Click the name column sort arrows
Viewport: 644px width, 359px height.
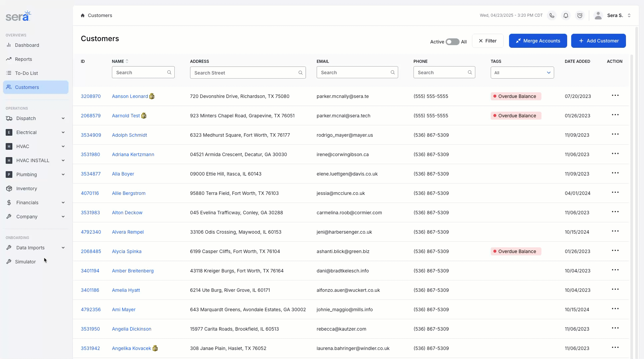click(x=127, y=61)
